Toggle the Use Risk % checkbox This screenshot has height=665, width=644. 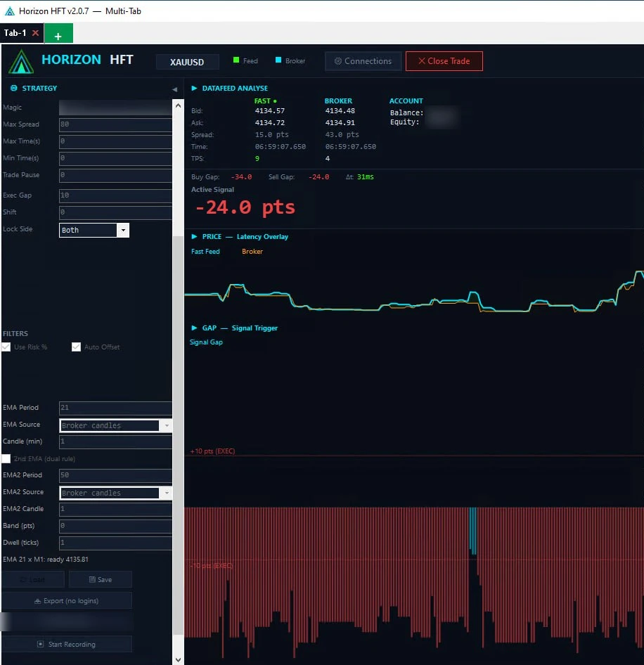click(x=6, y=347)
